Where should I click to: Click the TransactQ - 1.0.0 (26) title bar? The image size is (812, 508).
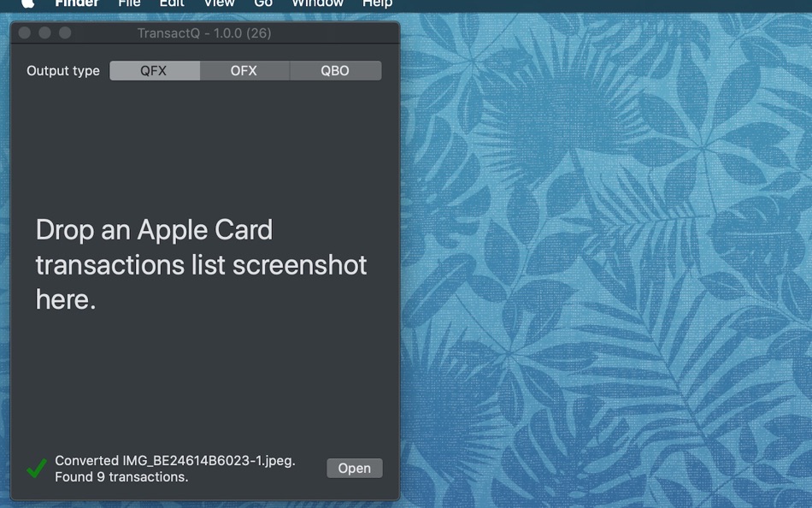[204, 32]
